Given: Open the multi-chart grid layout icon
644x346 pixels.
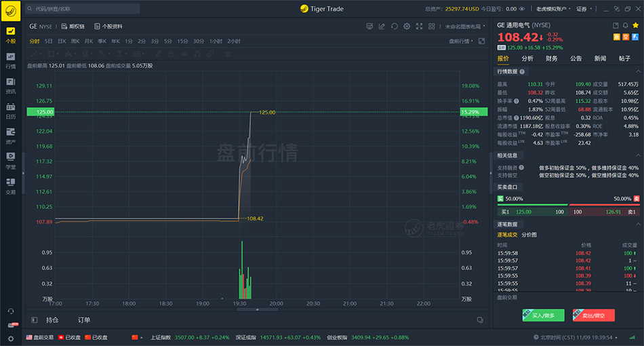Looking at the screenshot, I should tap(432, 26).
